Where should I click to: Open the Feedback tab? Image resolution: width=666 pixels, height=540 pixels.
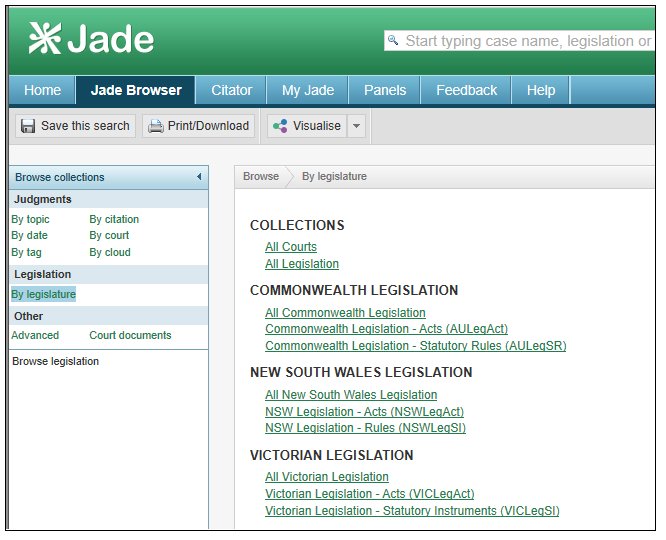coord(466,90)
